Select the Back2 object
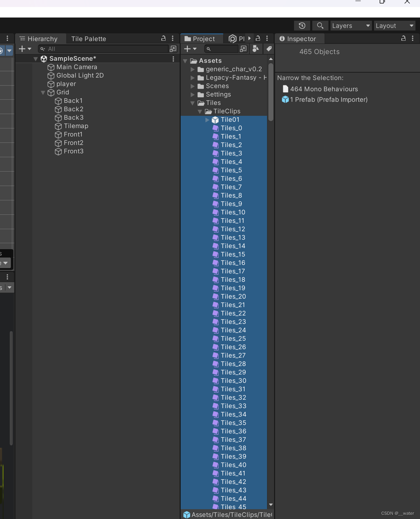Viewport: 420px width, 519px height. [73, 109]
